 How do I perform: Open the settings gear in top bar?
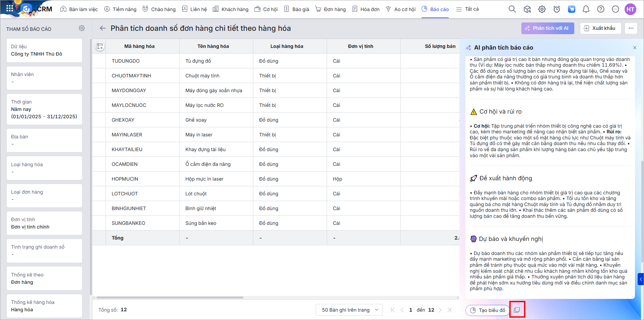[542, 9]
